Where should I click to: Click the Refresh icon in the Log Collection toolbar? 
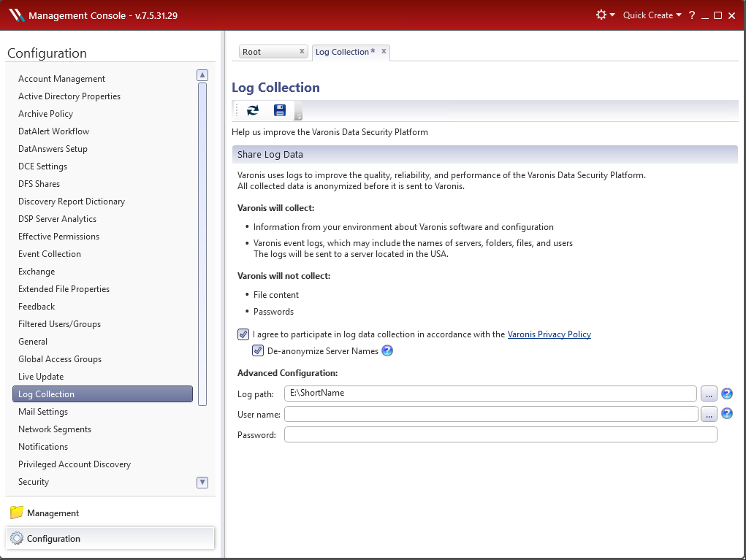252,110
